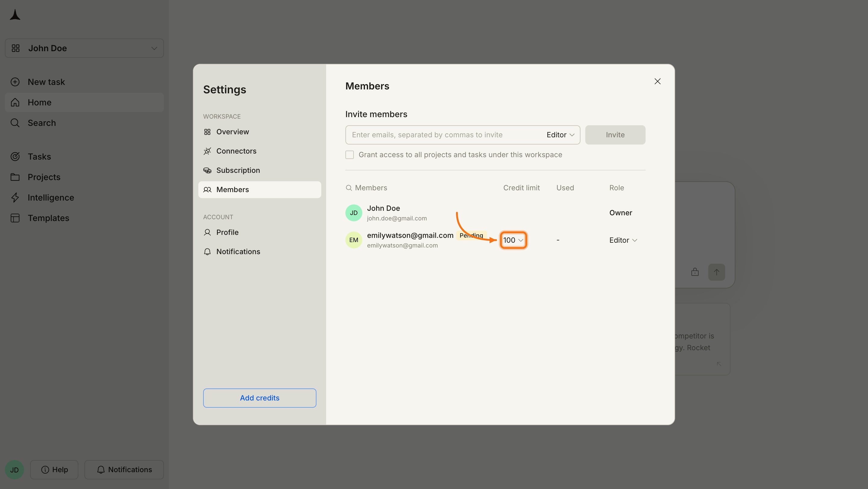Select Overview in the Settings workspace section

[x=259, y=132]
